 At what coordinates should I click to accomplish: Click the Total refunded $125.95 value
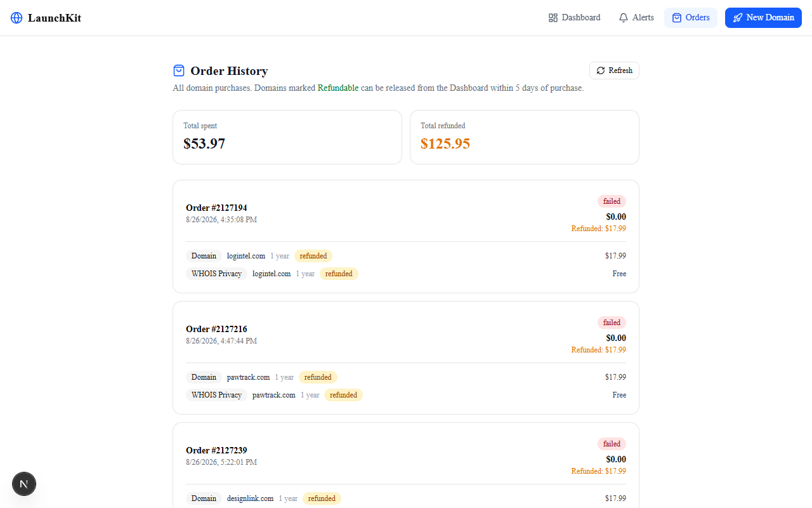click(x=445, y=144)
